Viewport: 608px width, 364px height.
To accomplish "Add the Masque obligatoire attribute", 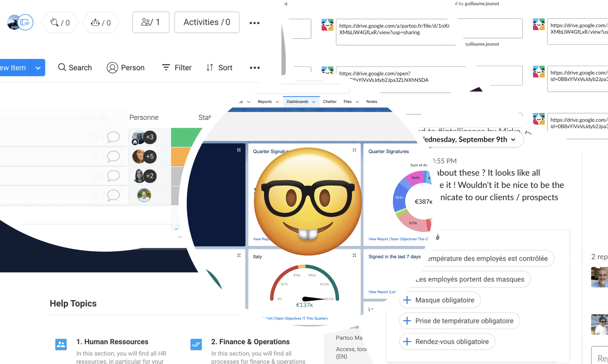I will click(440, 300).
